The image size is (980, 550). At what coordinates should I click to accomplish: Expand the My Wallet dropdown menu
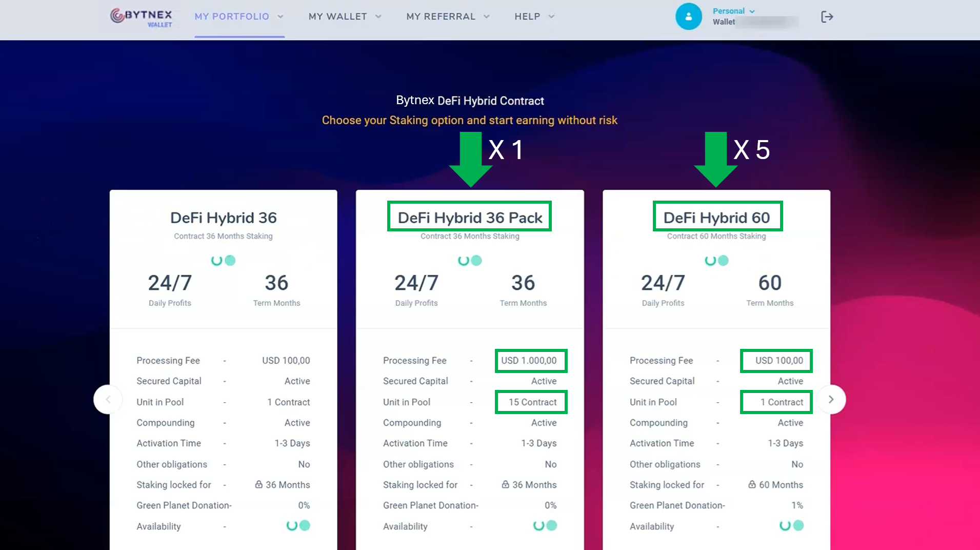(x=345, y=17)
